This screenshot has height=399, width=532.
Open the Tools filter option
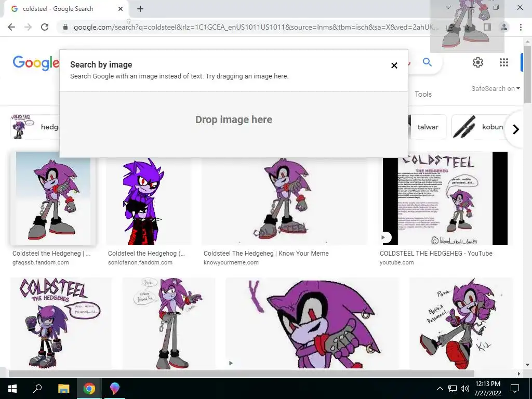423,95
